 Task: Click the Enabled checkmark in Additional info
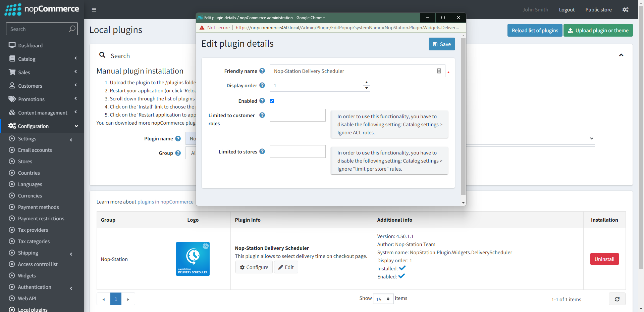402,276
